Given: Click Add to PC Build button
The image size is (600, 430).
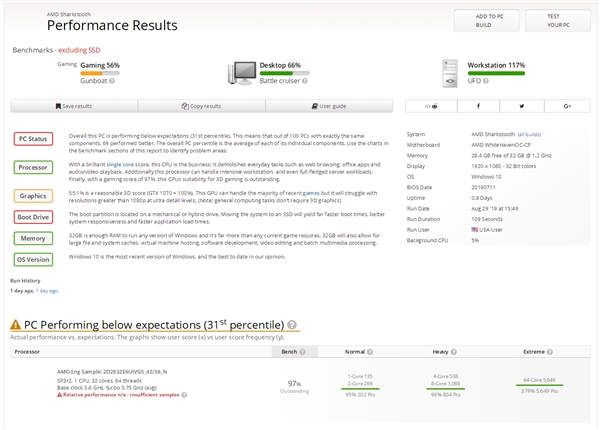Looking at the screenshot, I should (x=487, y=21).
